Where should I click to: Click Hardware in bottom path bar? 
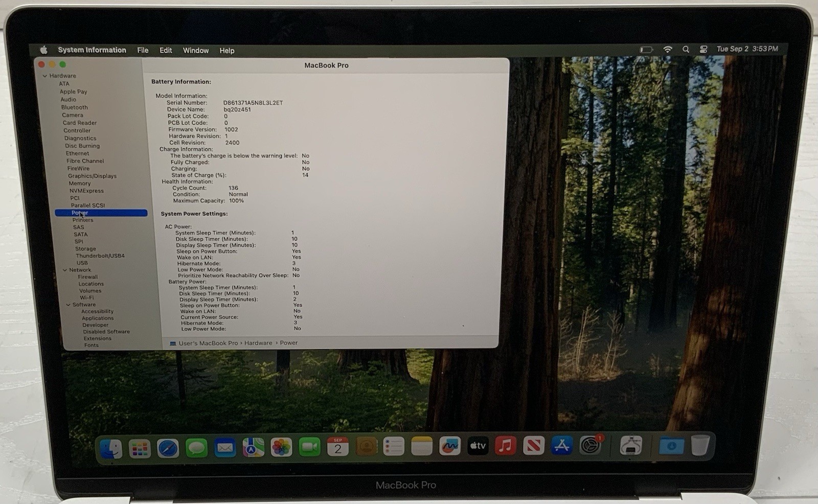click(258, 343)
